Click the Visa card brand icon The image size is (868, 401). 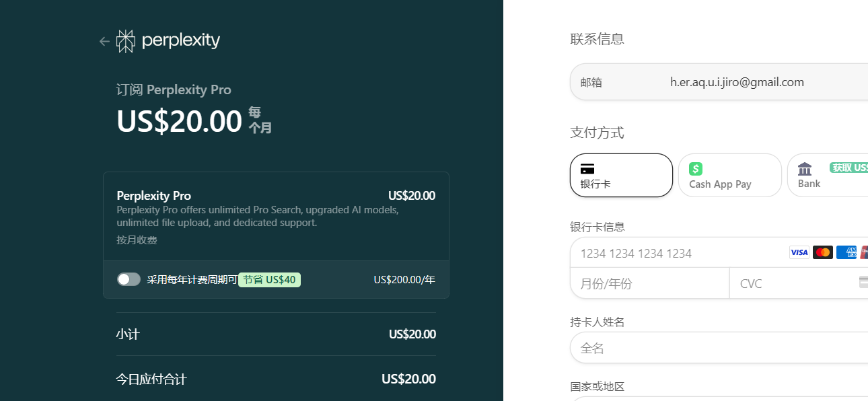click(x=799, y=252)
